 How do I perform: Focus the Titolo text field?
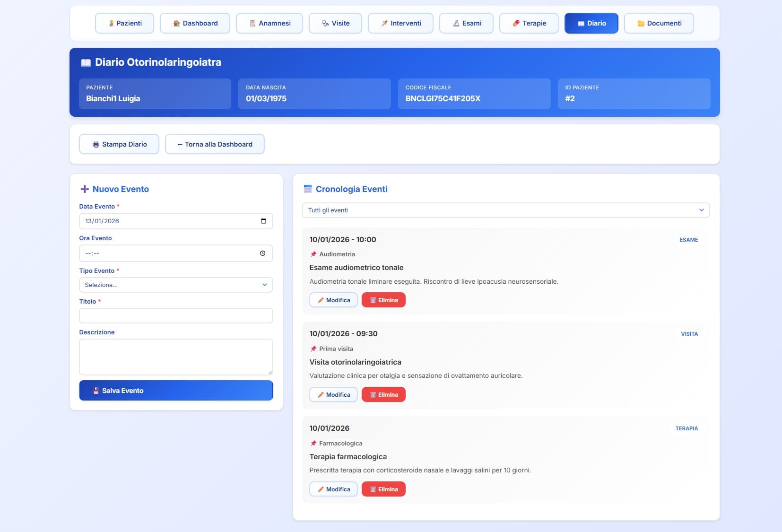pyautogui.click(x=176, y=316)
